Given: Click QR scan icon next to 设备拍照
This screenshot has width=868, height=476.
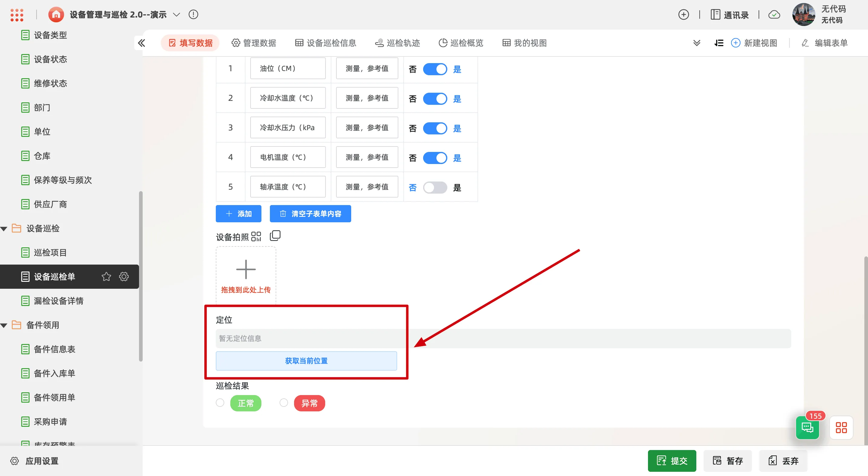Looking at the screenshot, I should pos(256,236).
